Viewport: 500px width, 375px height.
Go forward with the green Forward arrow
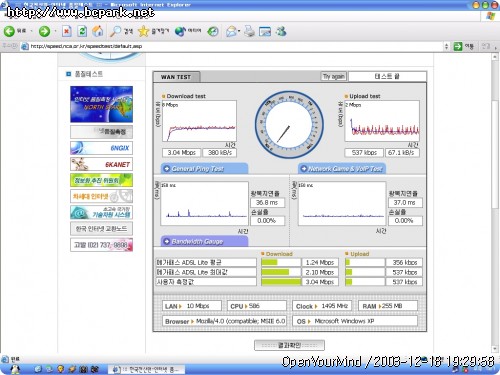point(44,31)
